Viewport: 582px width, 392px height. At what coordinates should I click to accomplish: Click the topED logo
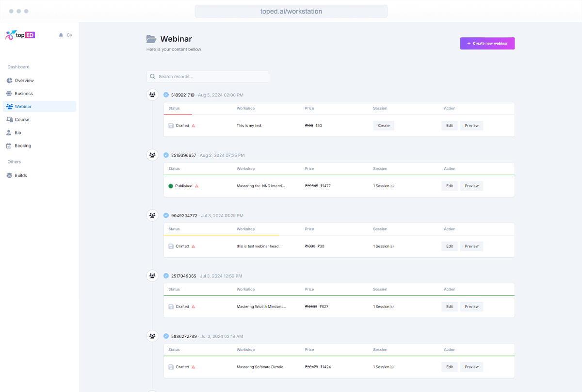pyautogui.click(x=20, y=35)
